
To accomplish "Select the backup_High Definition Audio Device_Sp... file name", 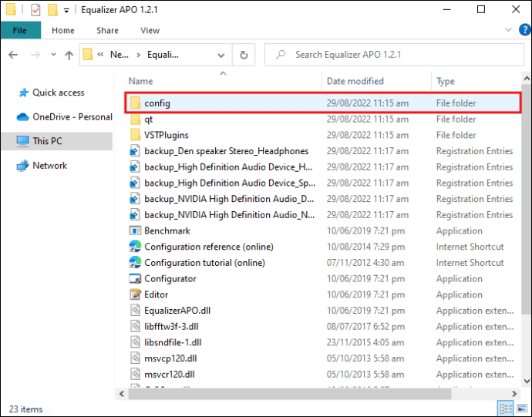I will point(230,183).
